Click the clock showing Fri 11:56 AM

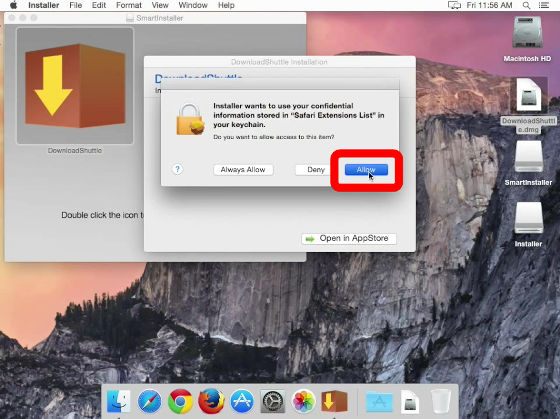[489, 5]
